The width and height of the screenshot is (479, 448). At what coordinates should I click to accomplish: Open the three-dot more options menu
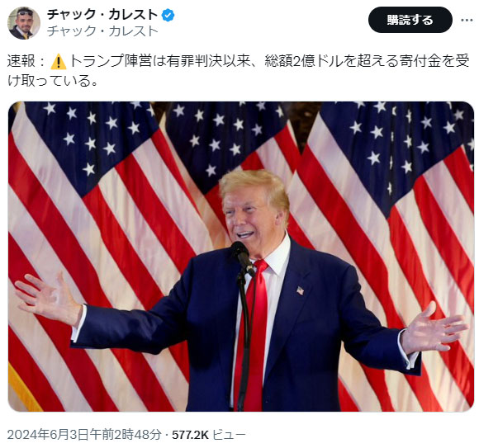tap(467, 20)
